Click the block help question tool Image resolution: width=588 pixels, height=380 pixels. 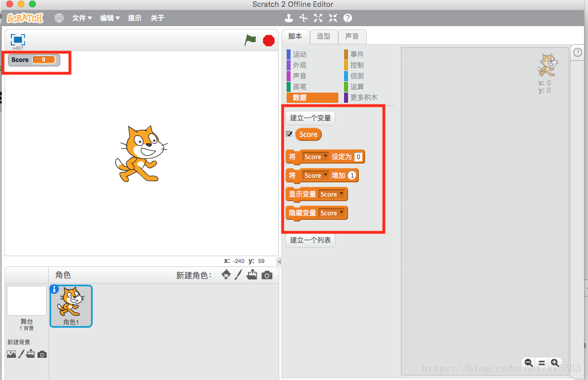point(347,18)
